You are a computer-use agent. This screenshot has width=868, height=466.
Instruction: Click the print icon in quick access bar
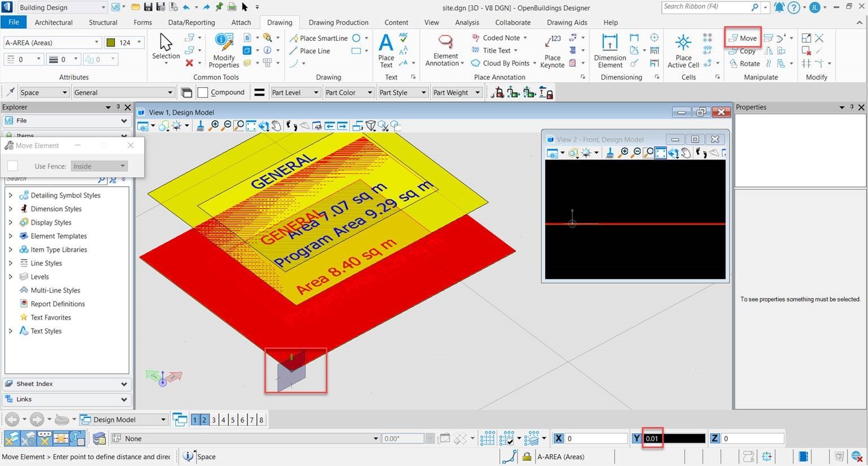232,7
